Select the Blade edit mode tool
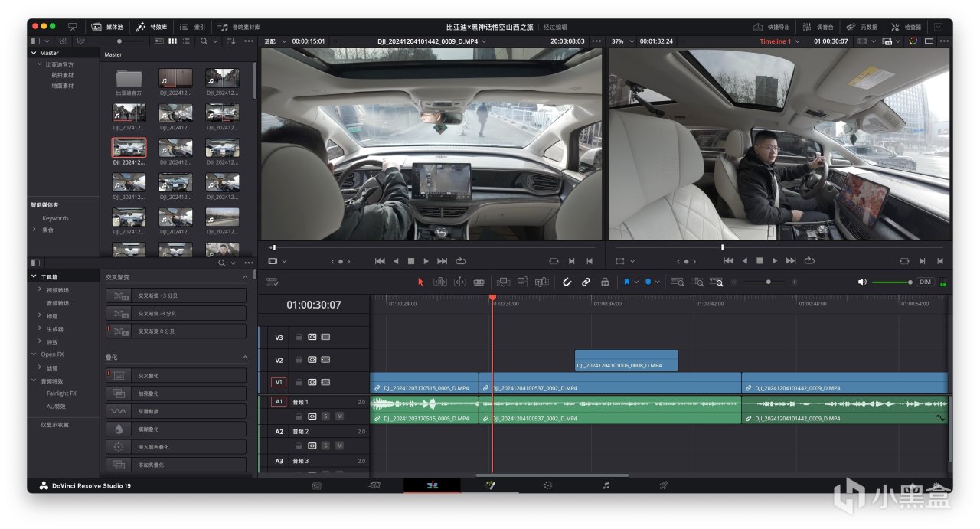This screenshot has height=529, width=980. [479, 282]
